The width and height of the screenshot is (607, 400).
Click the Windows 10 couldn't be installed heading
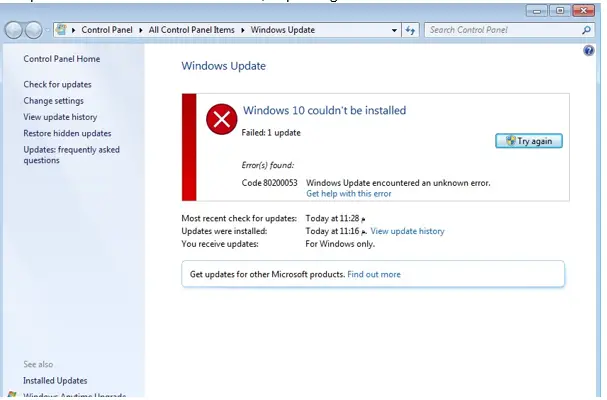324,110
